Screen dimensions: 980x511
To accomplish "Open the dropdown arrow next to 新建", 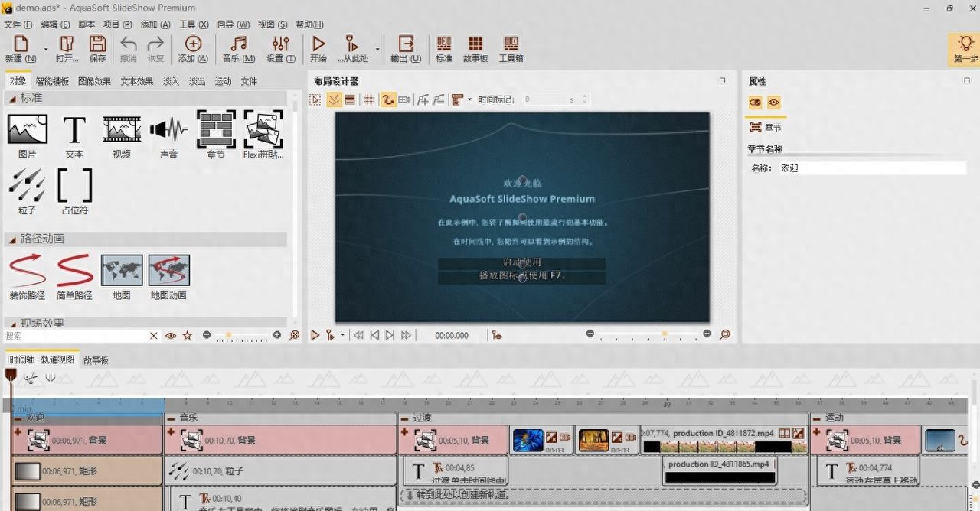I will [45, 48].
